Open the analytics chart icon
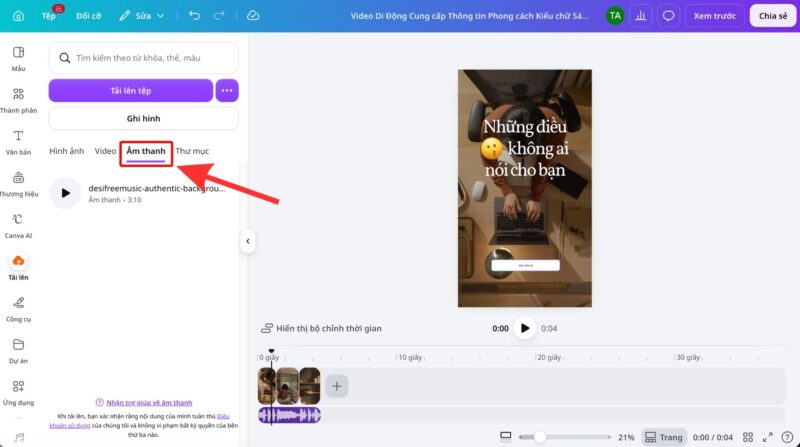This screenshot has width=800, height=447. [x=641, y=16]
